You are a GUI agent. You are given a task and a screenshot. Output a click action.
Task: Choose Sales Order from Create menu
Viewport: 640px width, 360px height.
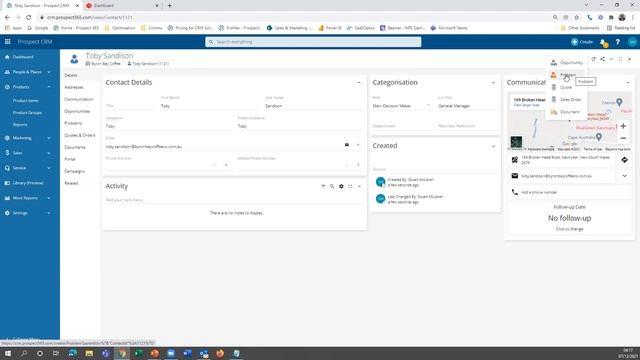[567, 99]
